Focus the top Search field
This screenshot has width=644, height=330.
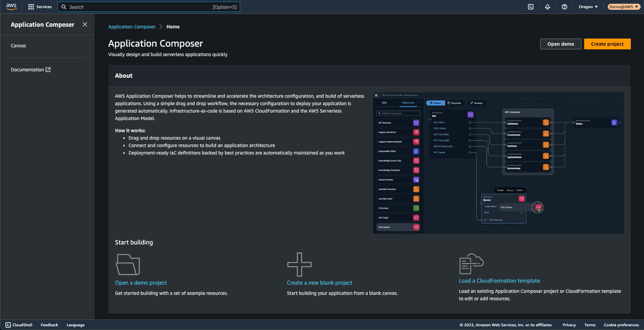coord(149,7)
